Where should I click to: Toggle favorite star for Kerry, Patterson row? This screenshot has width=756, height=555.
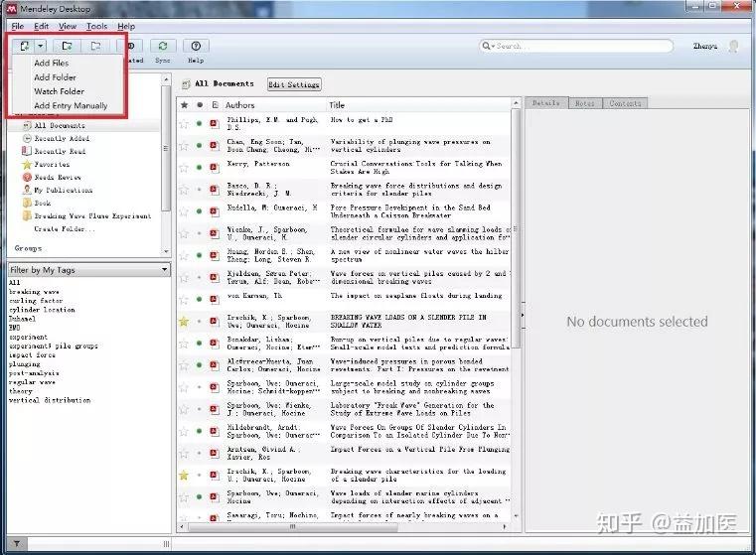click(x=184, y=168)
